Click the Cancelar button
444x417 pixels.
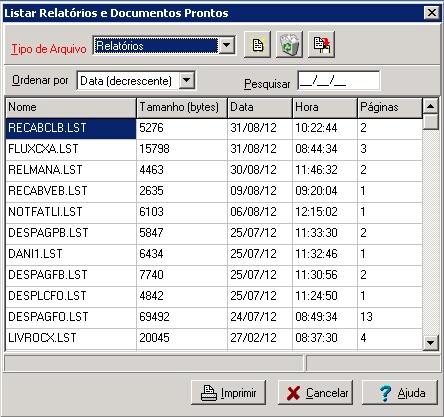(315, 393)
